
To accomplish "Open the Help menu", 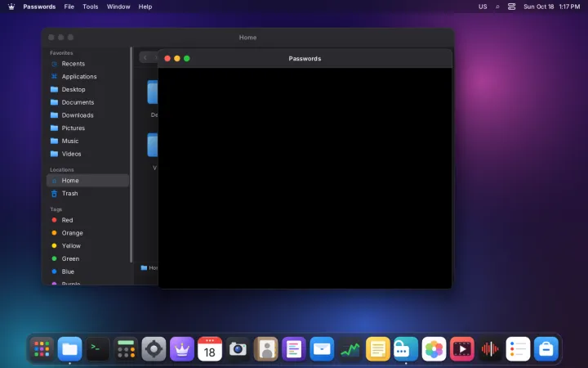I will tap(145, 7).
